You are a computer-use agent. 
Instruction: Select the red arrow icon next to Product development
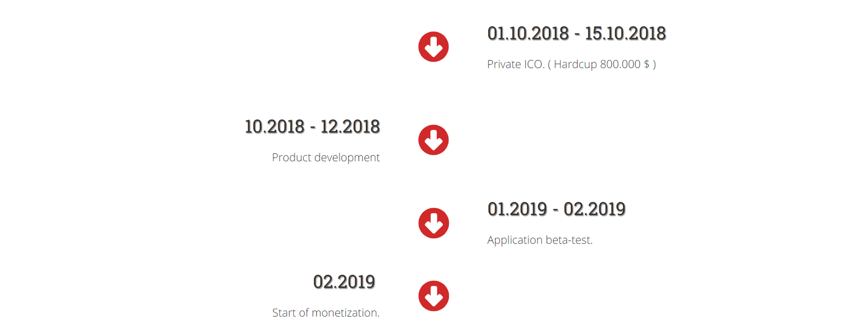click(433, 140)
